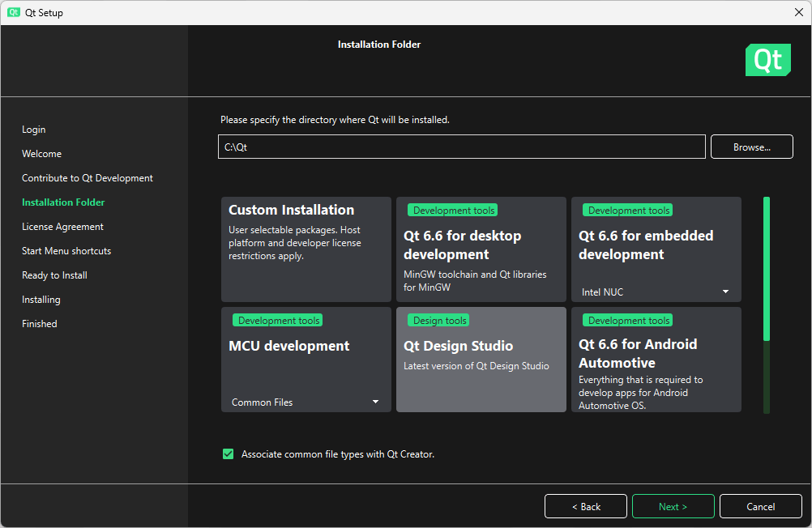Viewport: 812px width, 528px height.
Task: Toggle the Associate common file types checkbox
Action: tap(228, 453)
